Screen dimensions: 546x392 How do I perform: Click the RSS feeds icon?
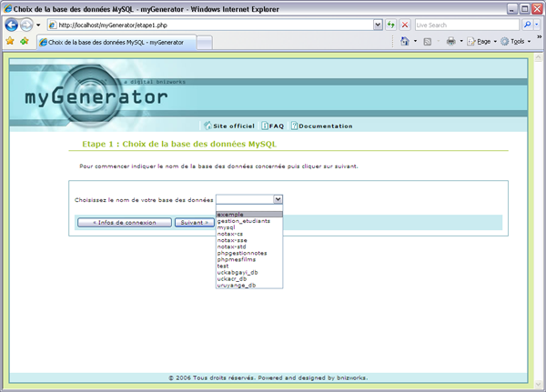(427, 42)
